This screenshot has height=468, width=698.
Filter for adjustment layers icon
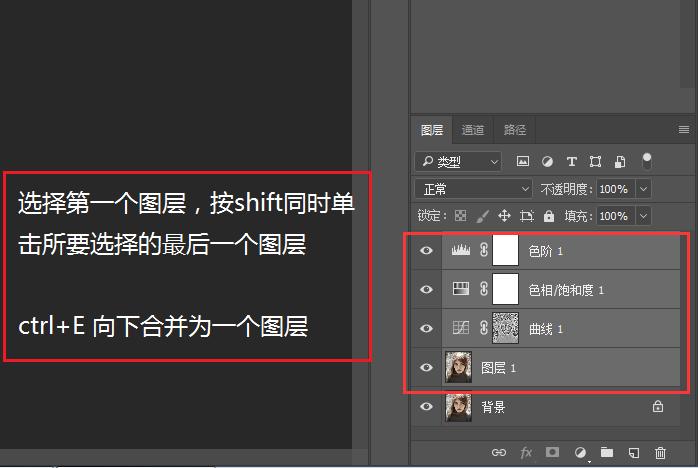(547, 161)
